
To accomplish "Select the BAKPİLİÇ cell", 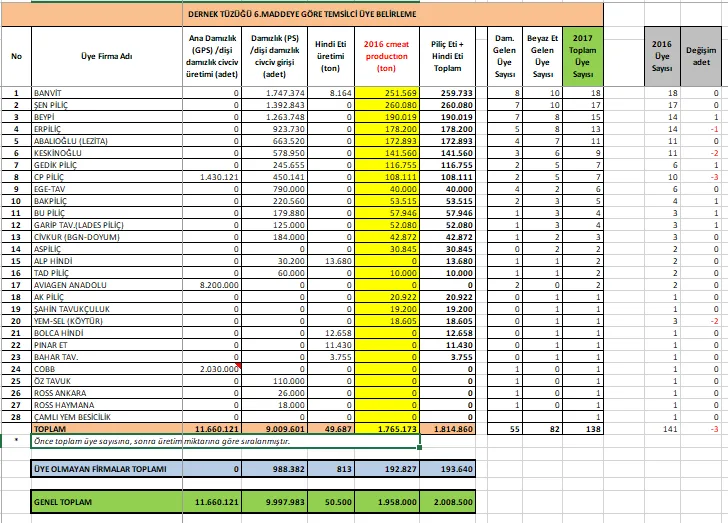I will 107,201.
